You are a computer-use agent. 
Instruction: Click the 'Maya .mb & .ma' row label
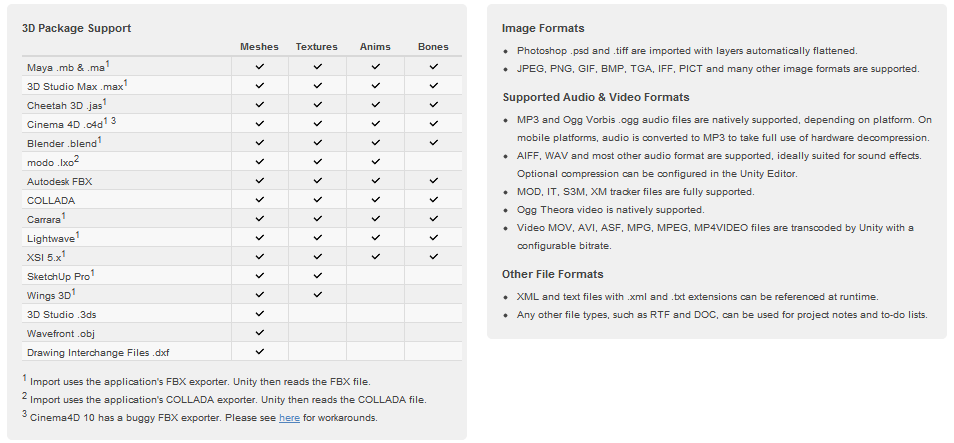click(68, 67)
